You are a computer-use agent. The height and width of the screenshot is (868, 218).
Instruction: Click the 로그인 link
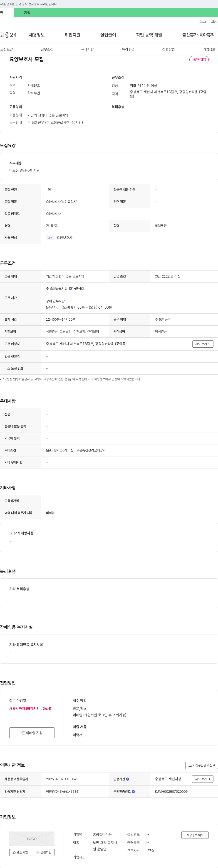[x=203, y=22]
